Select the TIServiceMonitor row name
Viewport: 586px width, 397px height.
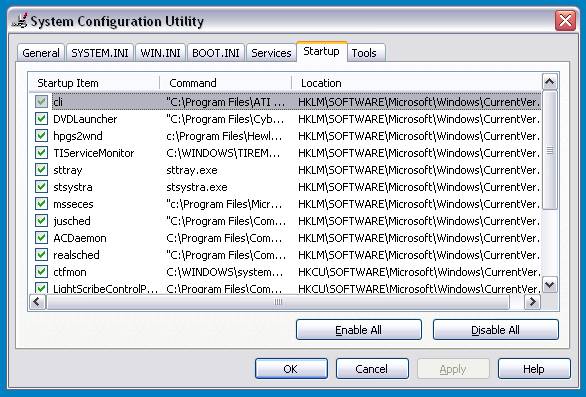(93, 153)
